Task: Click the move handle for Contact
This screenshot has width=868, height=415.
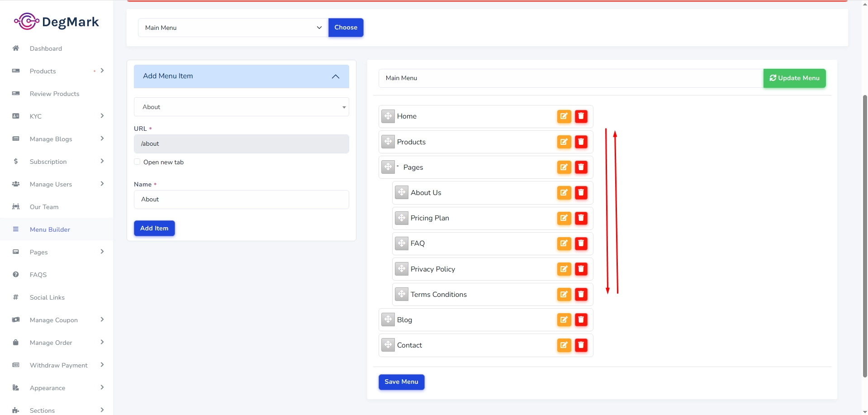Action: 388,345
